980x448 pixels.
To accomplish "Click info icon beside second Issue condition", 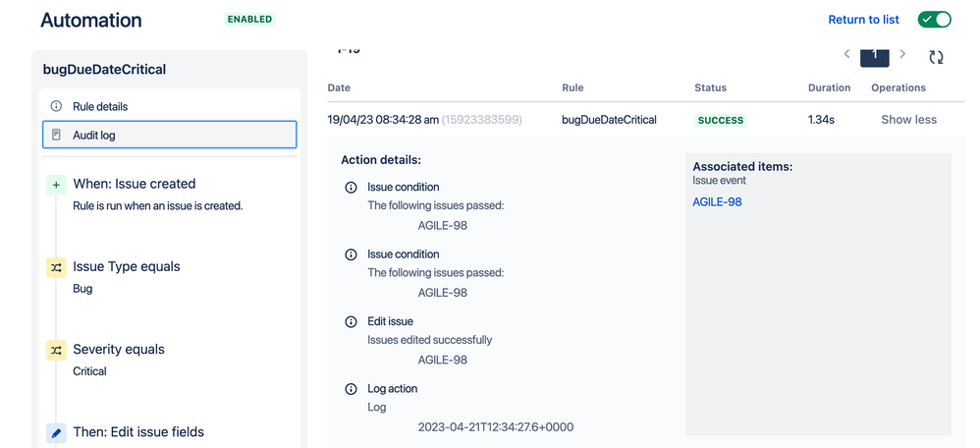I will pos(352,254).
